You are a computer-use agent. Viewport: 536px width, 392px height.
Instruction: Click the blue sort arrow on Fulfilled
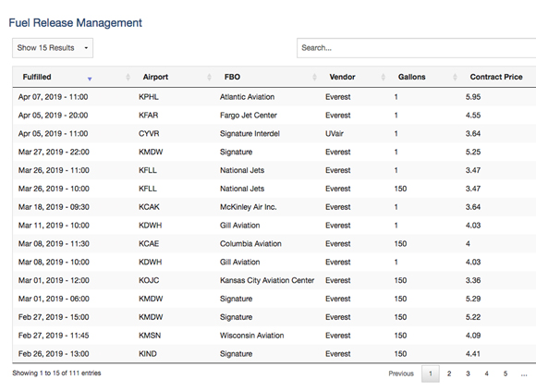point(90,79)
